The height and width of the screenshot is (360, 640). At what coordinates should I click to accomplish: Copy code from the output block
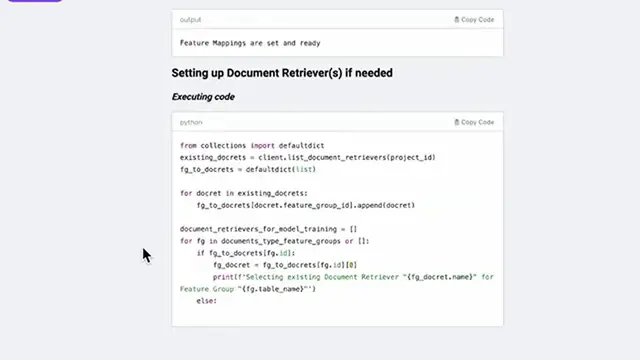tap(474, 20)
